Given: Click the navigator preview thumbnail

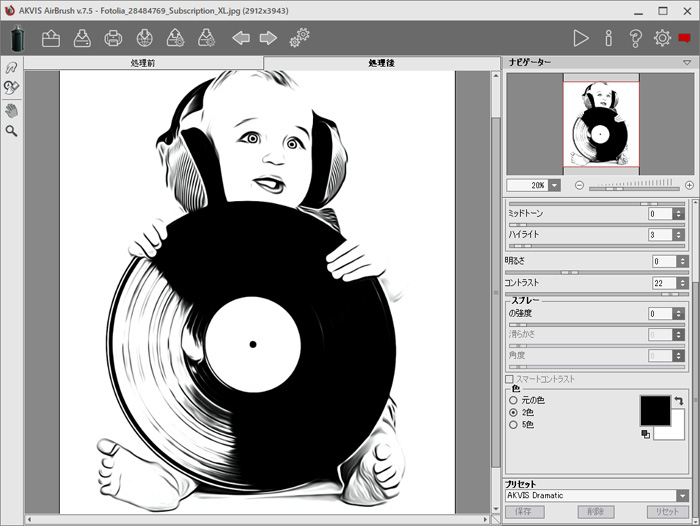Looking at the screenshot, I should coord(600,125).
